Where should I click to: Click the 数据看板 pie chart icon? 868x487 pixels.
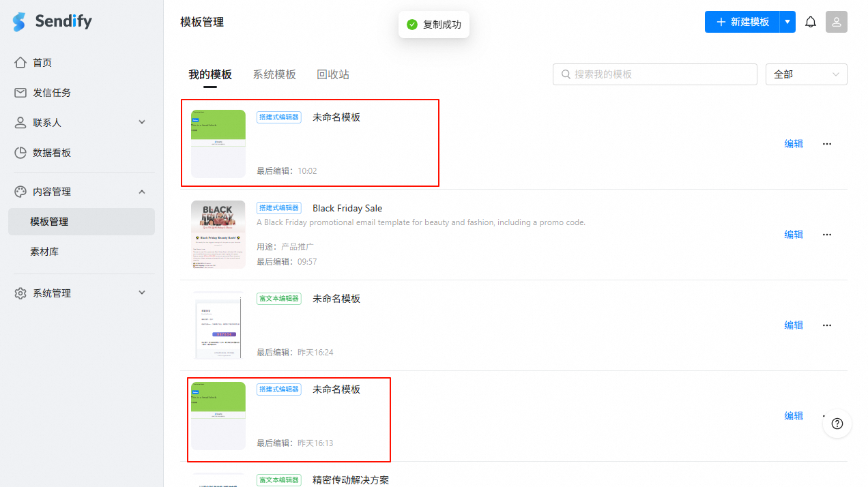point(20,153)
